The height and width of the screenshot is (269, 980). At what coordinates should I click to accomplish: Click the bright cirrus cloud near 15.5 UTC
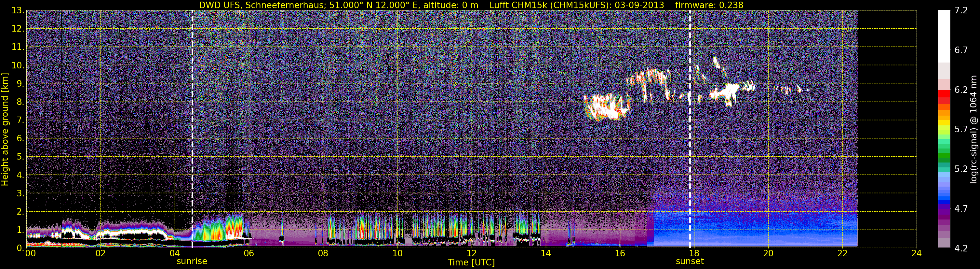(607, 107)
